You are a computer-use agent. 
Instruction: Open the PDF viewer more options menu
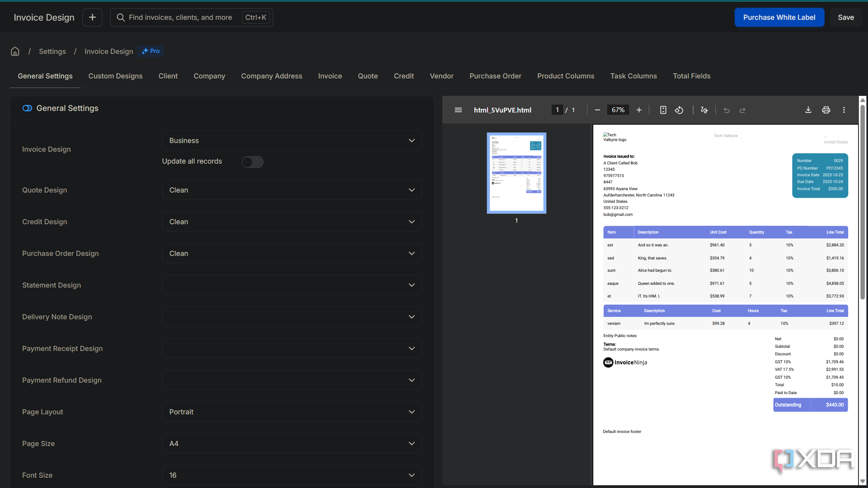[x=844, y=110]
